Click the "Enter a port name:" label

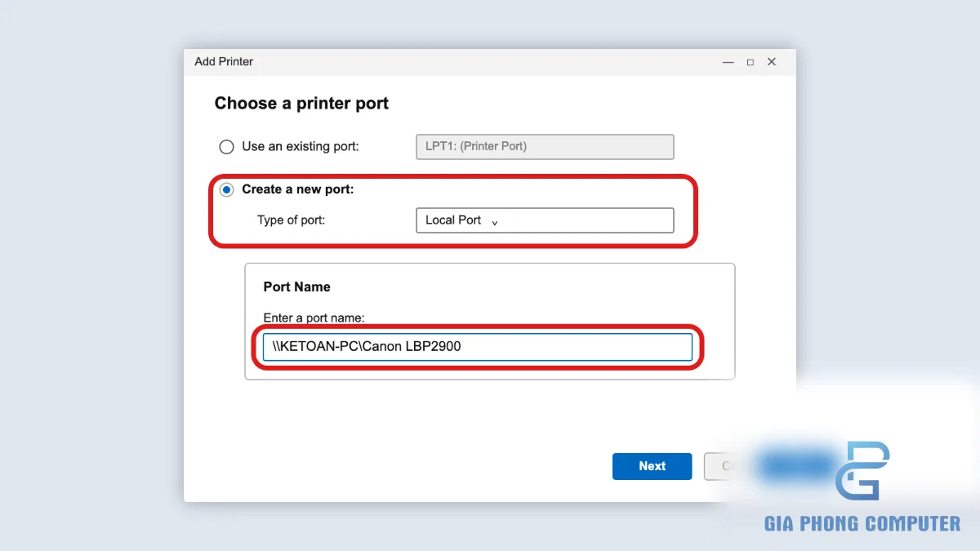coord(314,318)
